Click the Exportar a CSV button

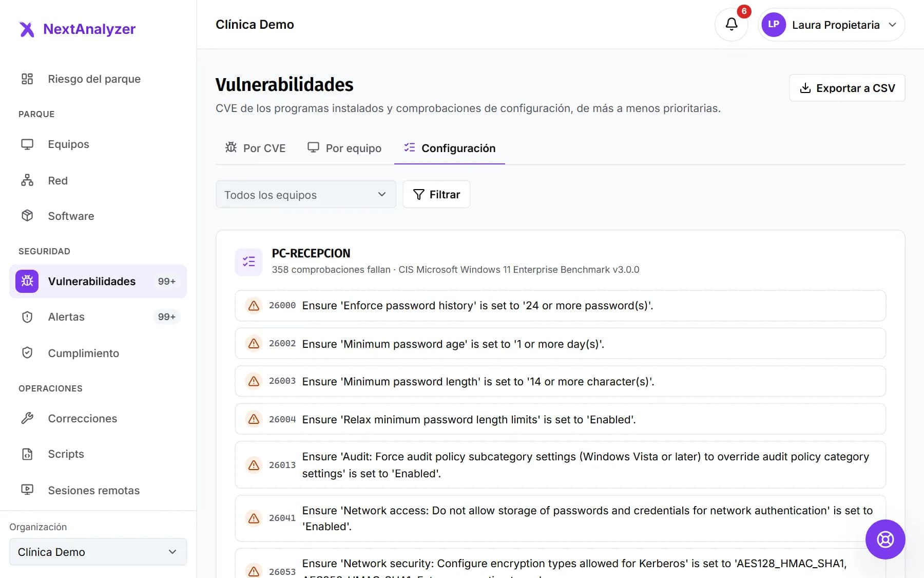pos(847,88)
